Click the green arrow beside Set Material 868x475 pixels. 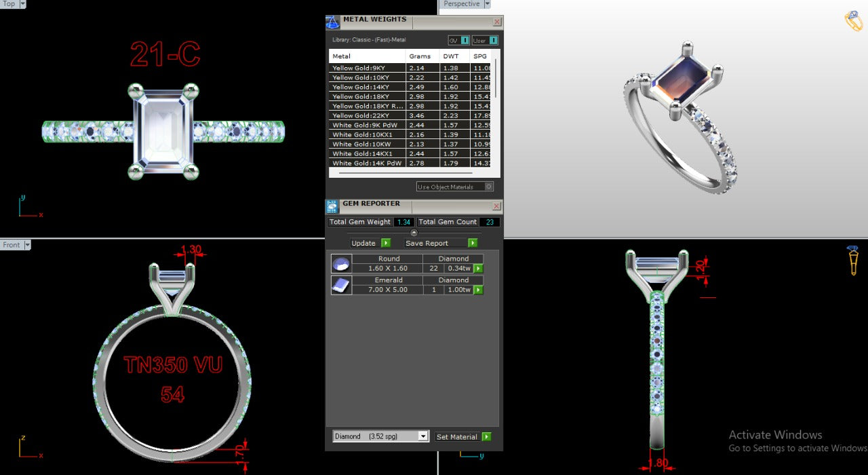(486, 436)
